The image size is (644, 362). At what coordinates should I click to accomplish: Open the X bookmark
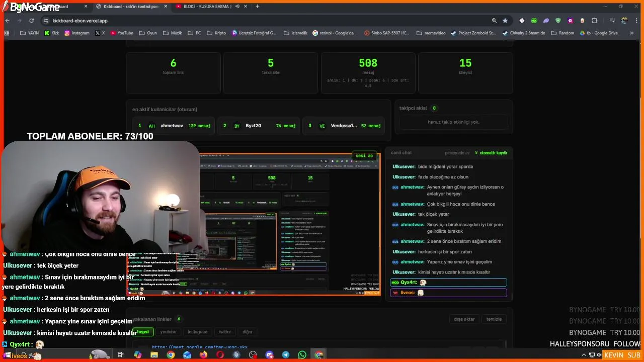pyautogui.click(x=100, y=33)
